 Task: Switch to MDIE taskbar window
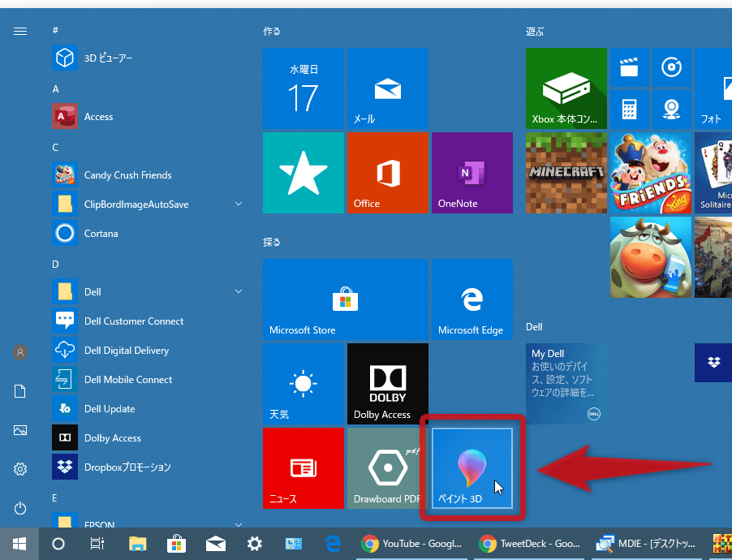tap(647, 544)
